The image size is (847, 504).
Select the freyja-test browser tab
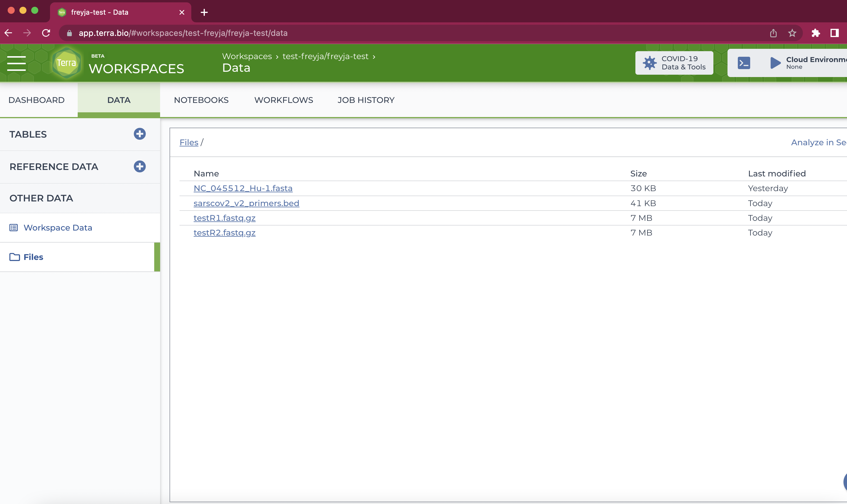121,12
